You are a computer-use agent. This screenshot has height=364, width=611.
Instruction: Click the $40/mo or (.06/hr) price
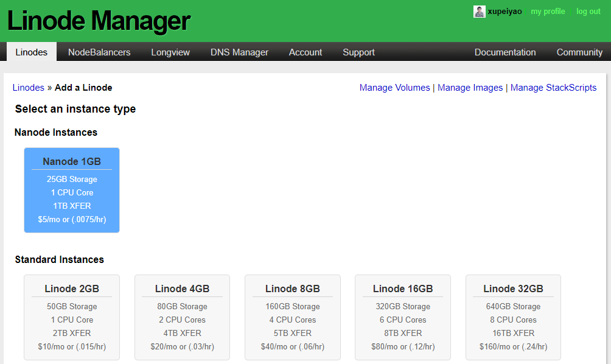coord(293,346)
